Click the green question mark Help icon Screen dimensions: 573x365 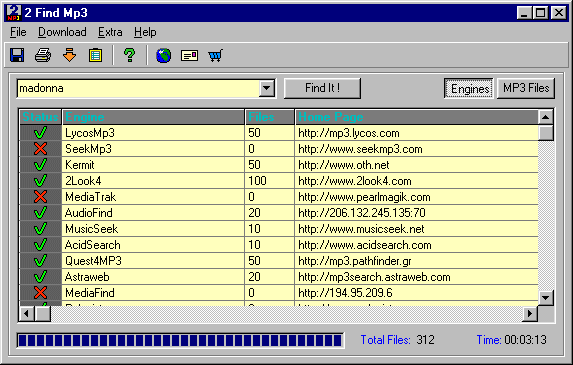tap(129, 56)
